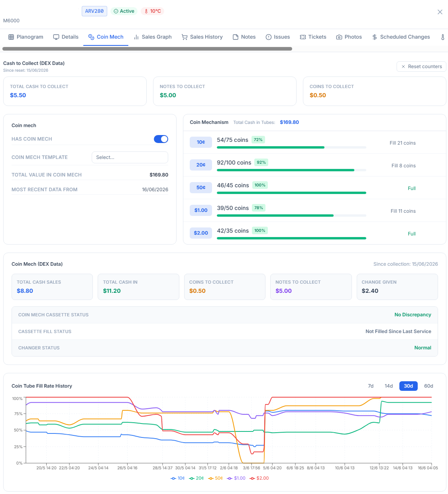
Task: Select the 7d history range
Action: point(371,386)
